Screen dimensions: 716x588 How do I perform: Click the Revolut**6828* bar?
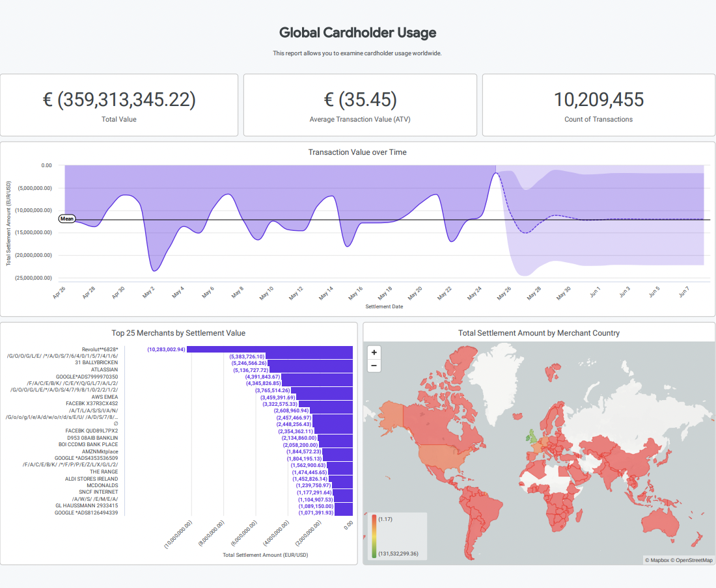pyautogui.click(x=270, y=349)
